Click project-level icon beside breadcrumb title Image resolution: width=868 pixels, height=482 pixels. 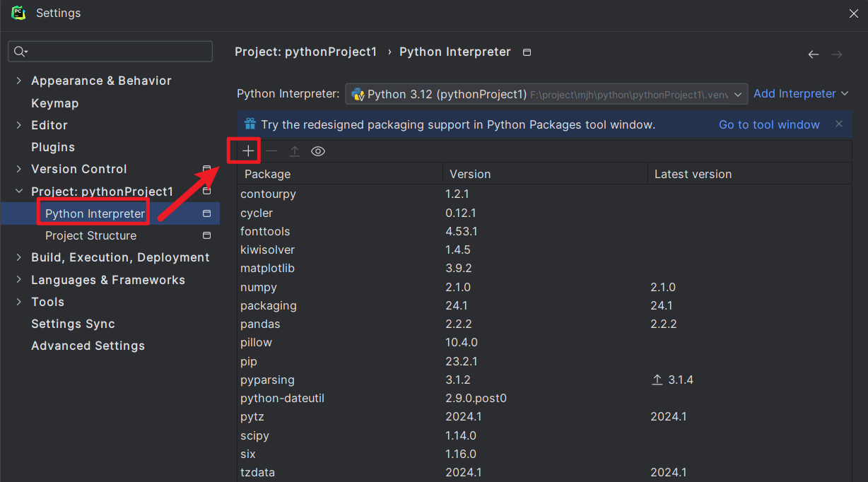(527, 52)
